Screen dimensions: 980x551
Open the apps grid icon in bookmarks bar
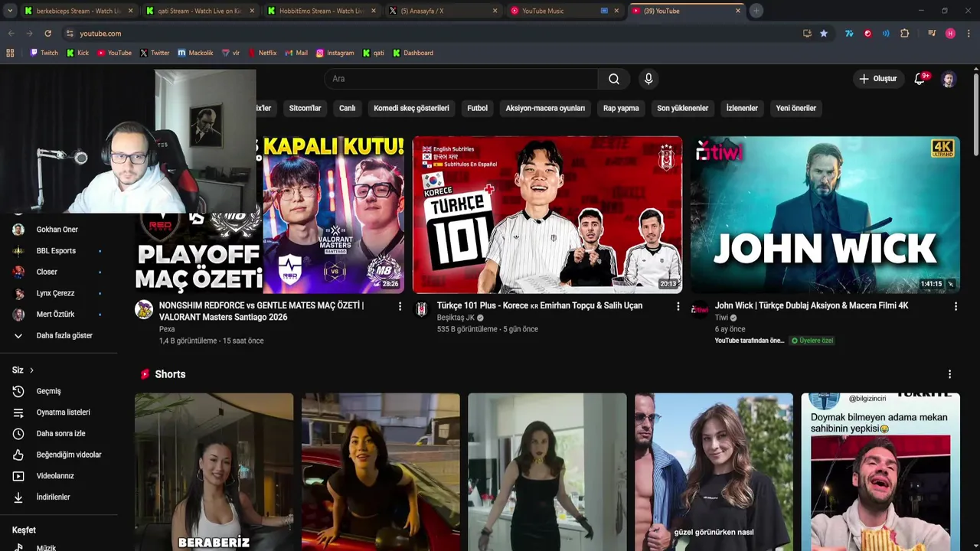click(10, 53)
